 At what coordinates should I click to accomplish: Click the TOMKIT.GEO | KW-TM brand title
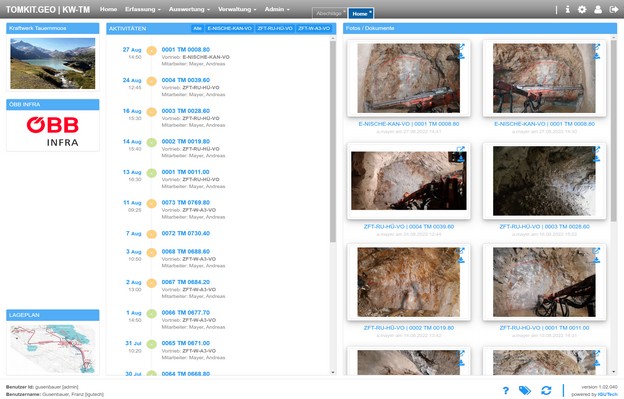click(x=48, y=10)
